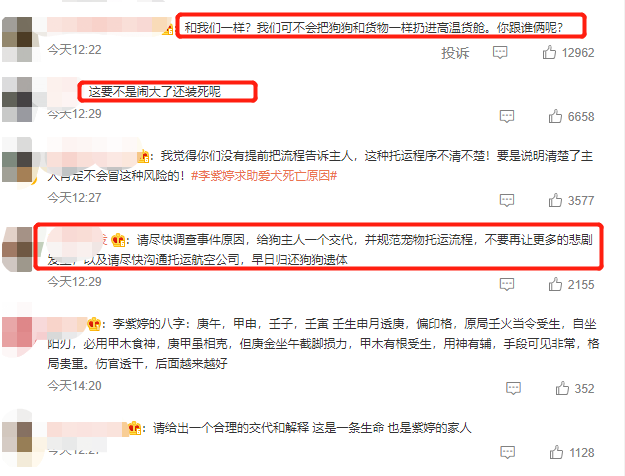
Task: Open replies on the 12962-like comment
Action: [500, 52]
